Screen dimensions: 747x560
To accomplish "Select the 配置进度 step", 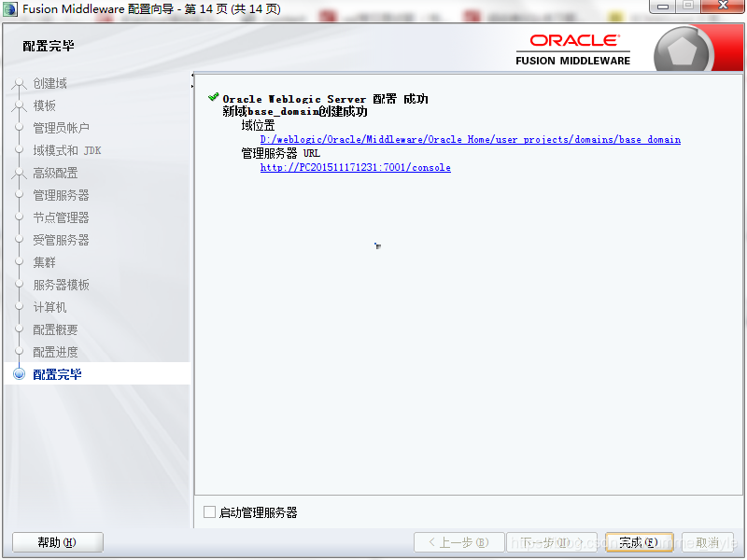I will point(55,352).
